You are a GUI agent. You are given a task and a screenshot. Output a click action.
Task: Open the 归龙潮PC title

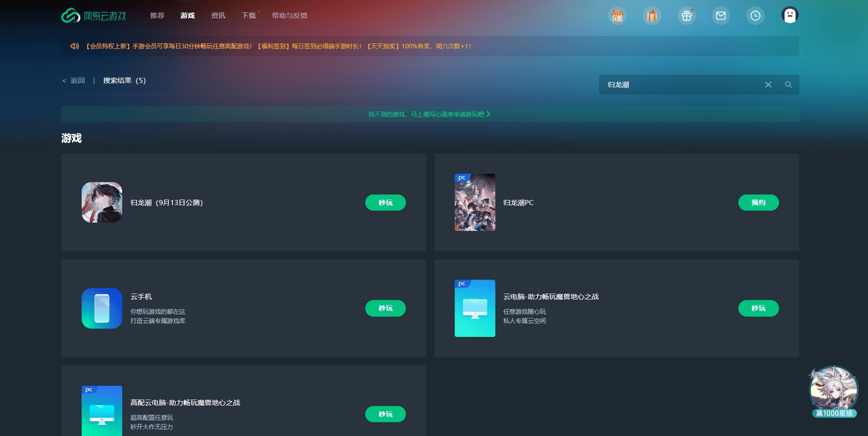coord(518,203)
